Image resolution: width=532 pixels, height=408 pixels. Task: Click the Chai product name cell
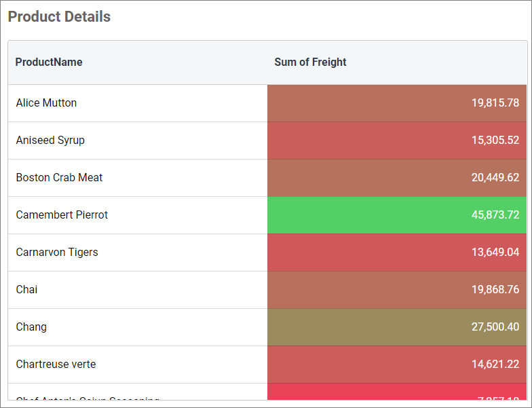pos(27,290)
